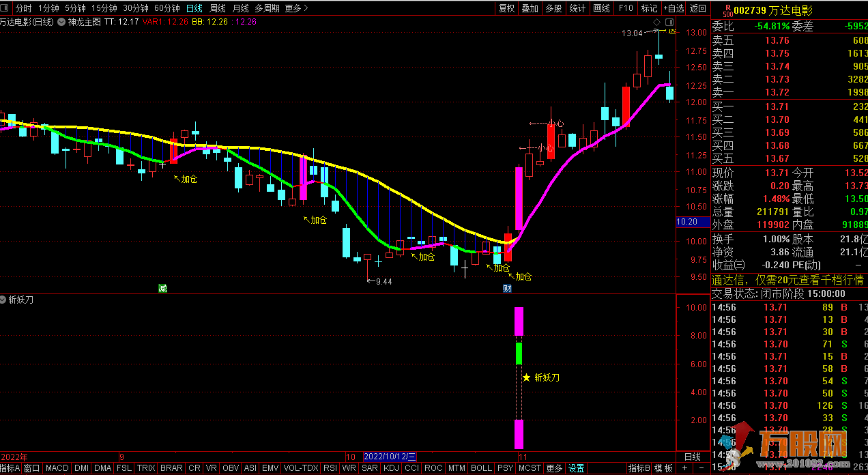The height and width of the screenshot is (475, 868).
Task: Open the 画线 drawing tools
Action: (602, 8)
